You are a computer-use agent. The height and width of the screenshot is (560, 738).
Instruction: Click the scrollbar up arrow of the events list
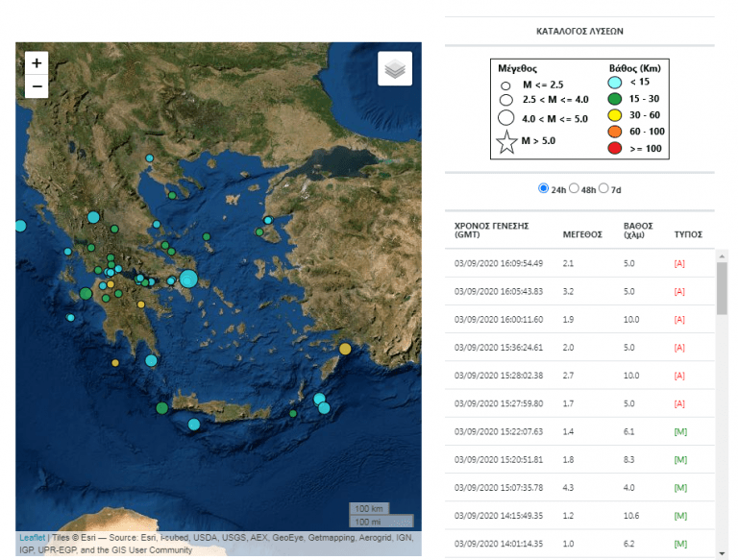[722, 256]
